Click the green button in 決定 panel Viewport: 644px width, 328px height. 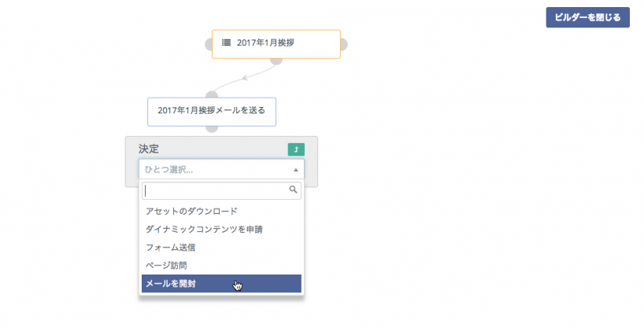(296, 149)
